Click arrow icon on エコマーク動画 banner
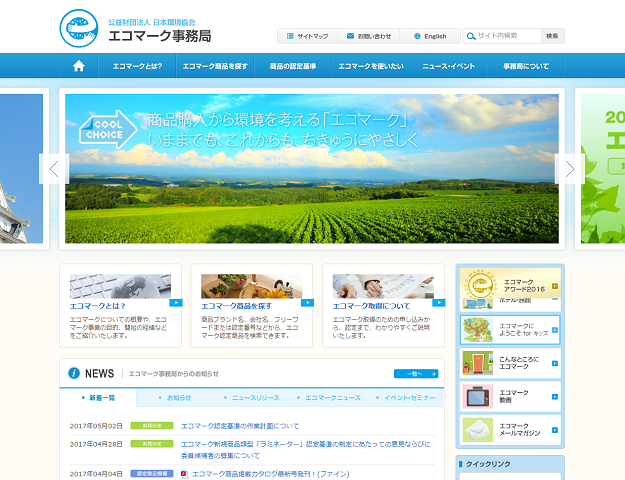Image resolution: width=625 pixels, height=480 pixels. click(x=554, y=397)
